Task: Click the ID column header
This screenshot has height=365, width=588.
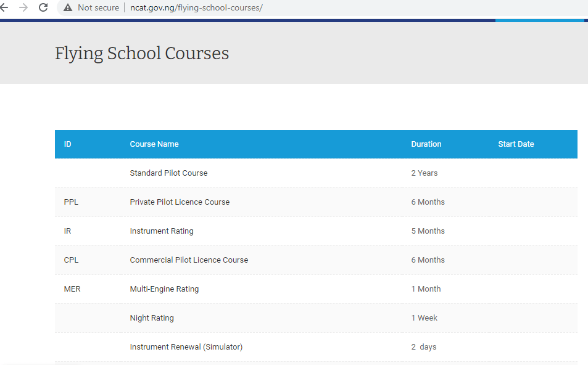Action: tap(67, 144)
